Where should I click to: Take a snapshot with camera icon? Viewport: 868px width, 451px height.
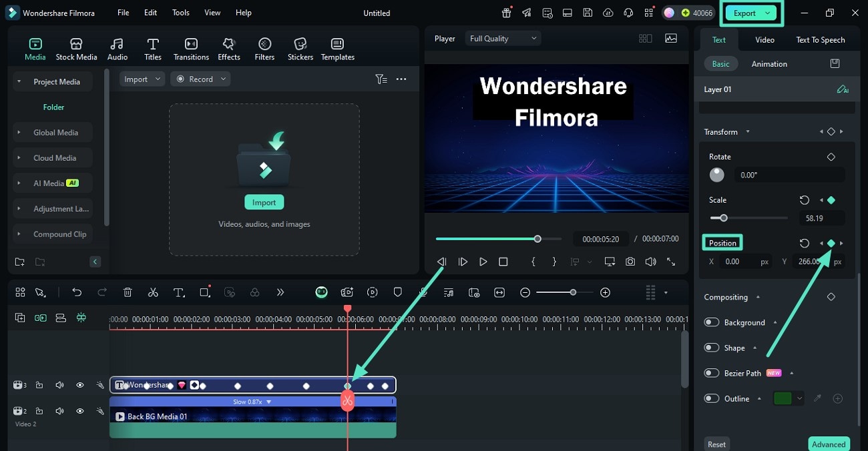[630, 262]
